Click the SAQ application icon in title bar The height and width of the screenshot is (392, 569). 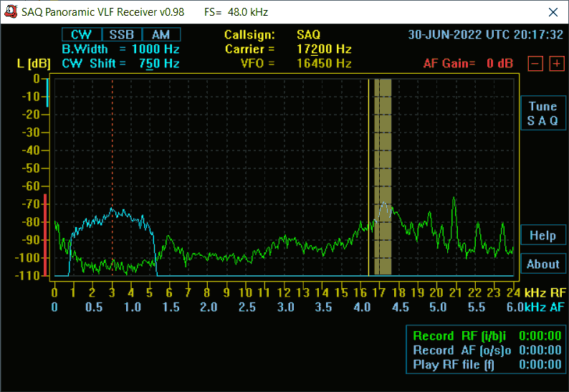11,12
